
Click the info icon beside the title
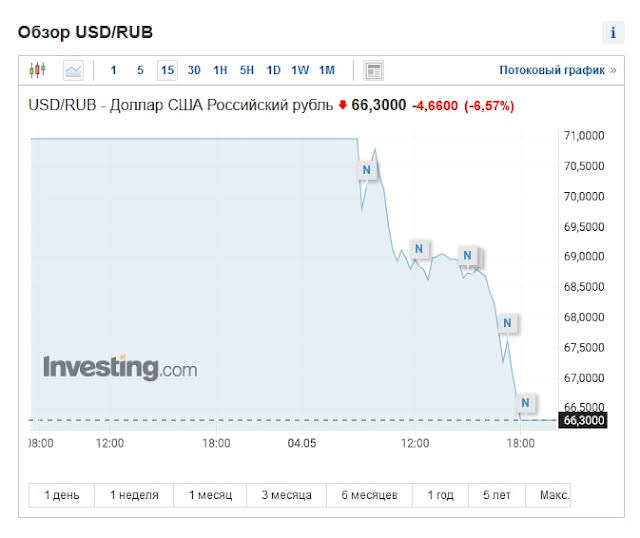pyautogui.click(x=612, y=33)
